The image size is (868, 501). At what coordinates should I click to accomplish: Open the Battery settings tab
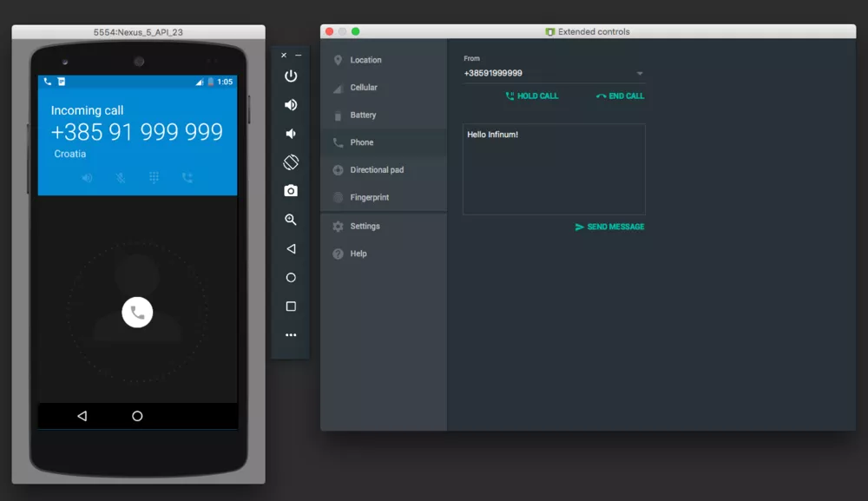(363, 115)
